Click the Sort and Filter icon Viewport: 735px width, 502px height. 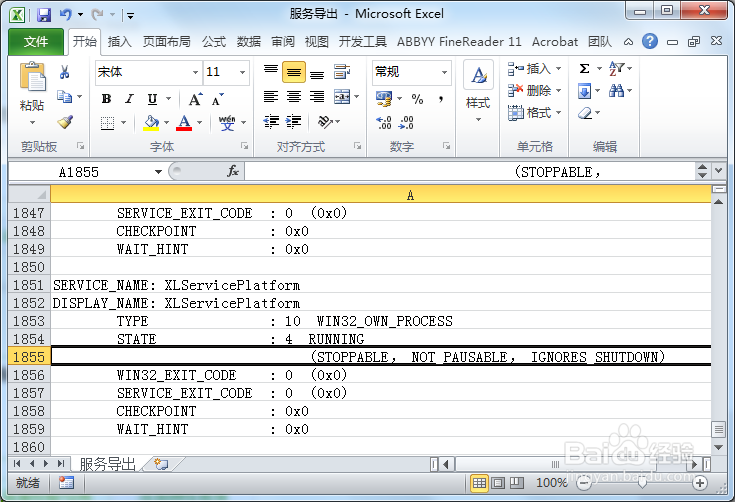click(616, 69)
